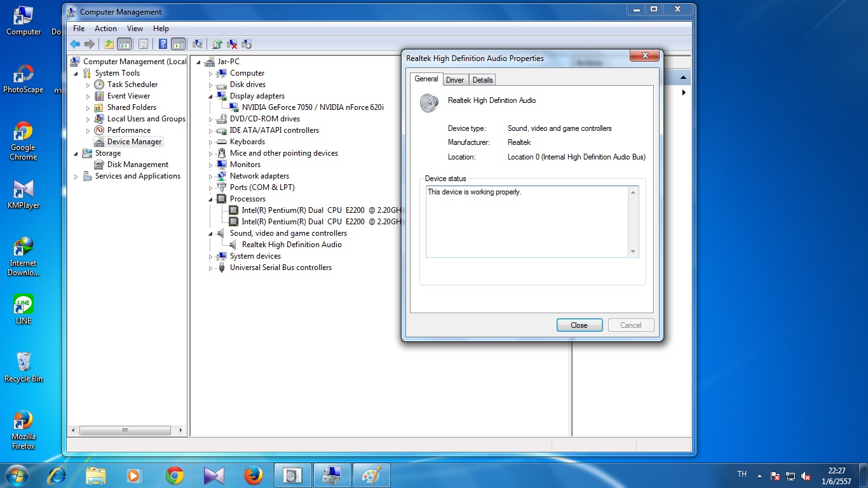The image size is (868, 488).
Task: Collapse the Display adapters category
Action: click(x=210, y=96)
